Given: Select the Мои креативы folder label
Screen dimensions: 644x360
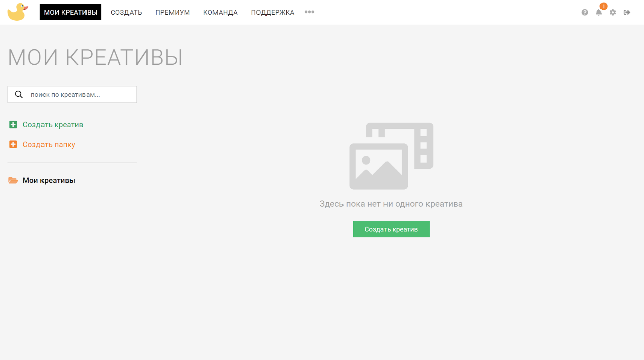Looking at the screenshot, I should point(49,181).
